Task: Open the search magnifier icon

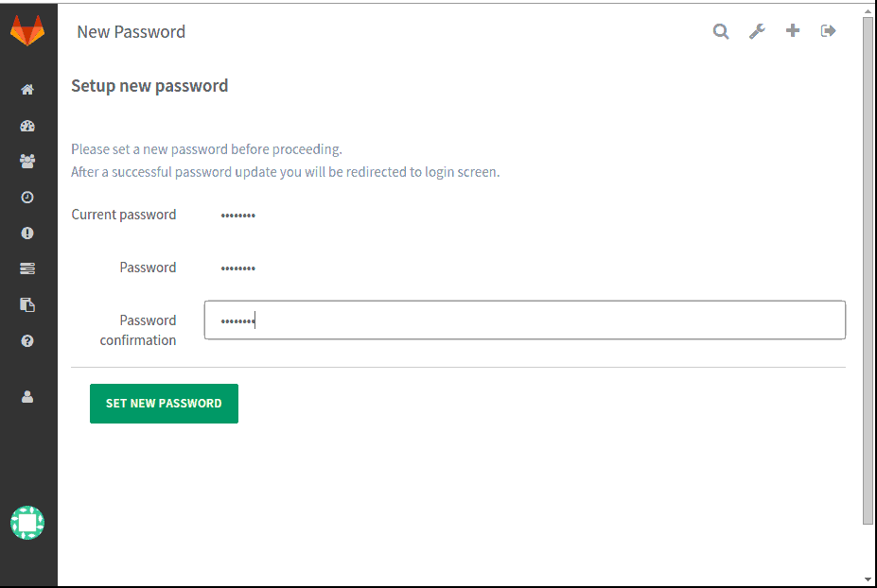Action: click(x=720, y=30)
